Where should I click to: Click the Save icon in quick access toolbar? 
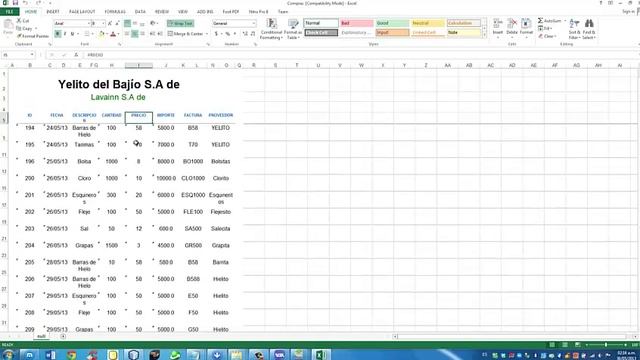point(15,3)
